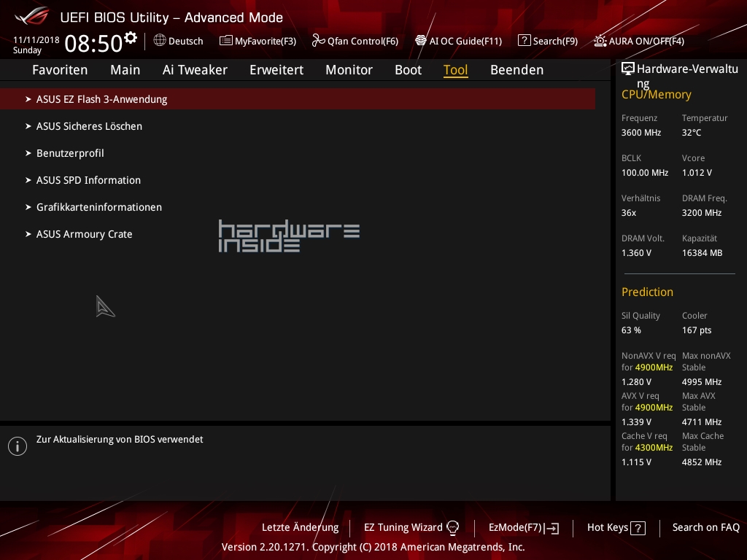Open ASUS Armoury Crate entry
Viewport: 747px width, 560px height.
pos(84,234)
